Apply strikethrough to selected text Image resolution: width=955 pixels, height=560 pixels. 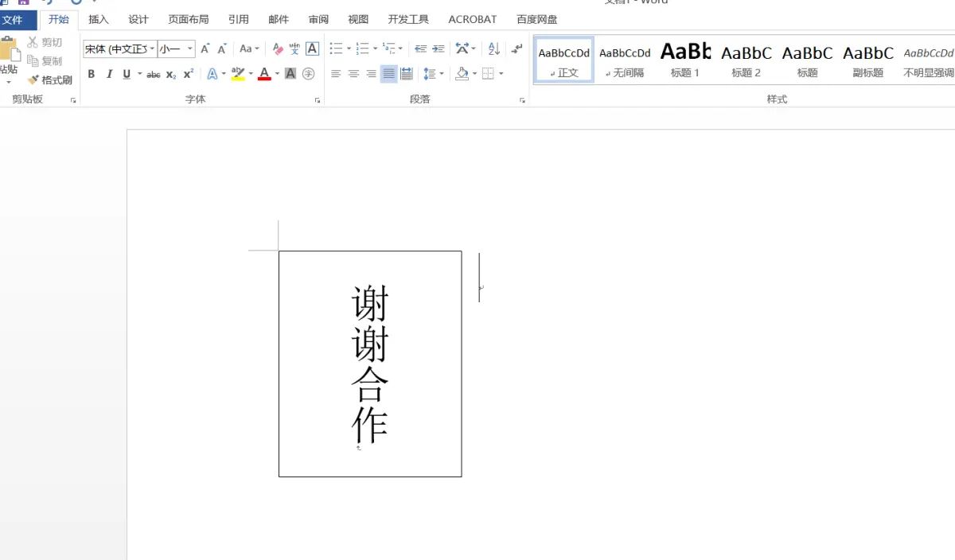(x=153, y=75)
